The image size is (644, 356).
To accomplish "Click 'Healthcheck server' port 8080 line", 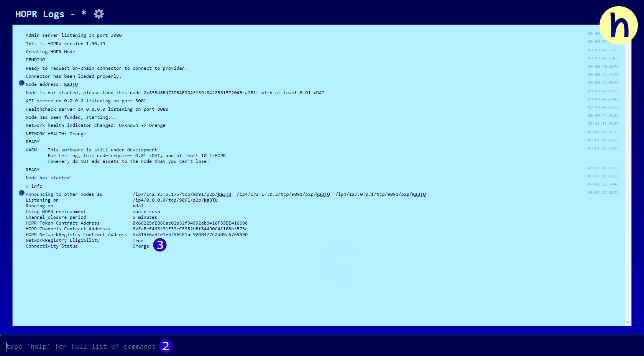I will pos(97,109).
